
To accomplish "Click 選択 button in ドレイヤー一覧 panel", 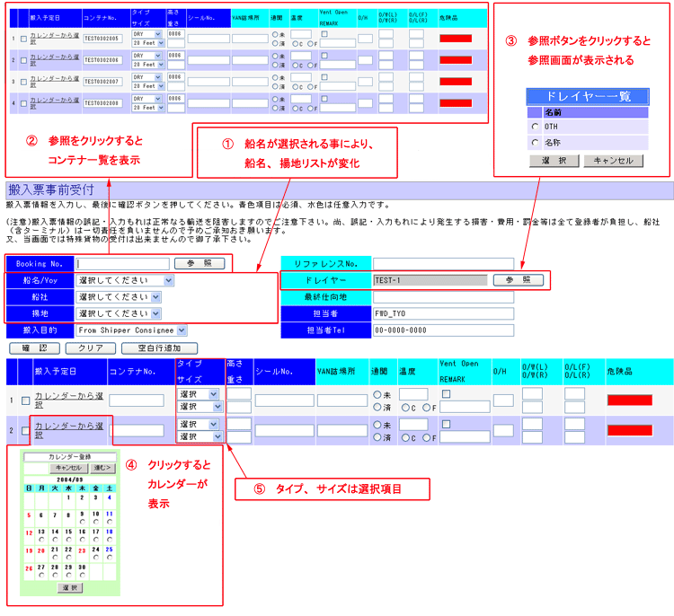I will tap(554, 161).
